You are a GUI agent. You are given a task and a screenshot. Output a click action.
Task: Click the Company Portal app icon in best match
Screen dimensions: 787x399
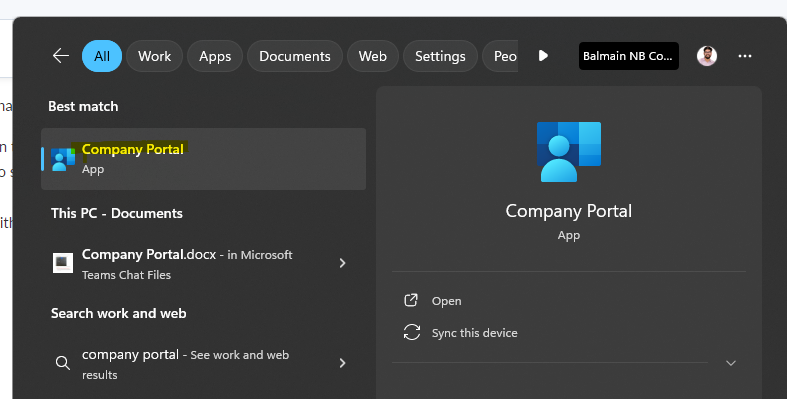pos(63,159)
